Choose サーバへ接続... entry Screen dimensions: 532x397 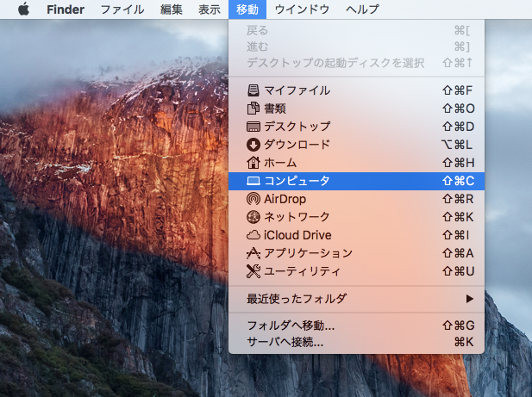(357, 342)
